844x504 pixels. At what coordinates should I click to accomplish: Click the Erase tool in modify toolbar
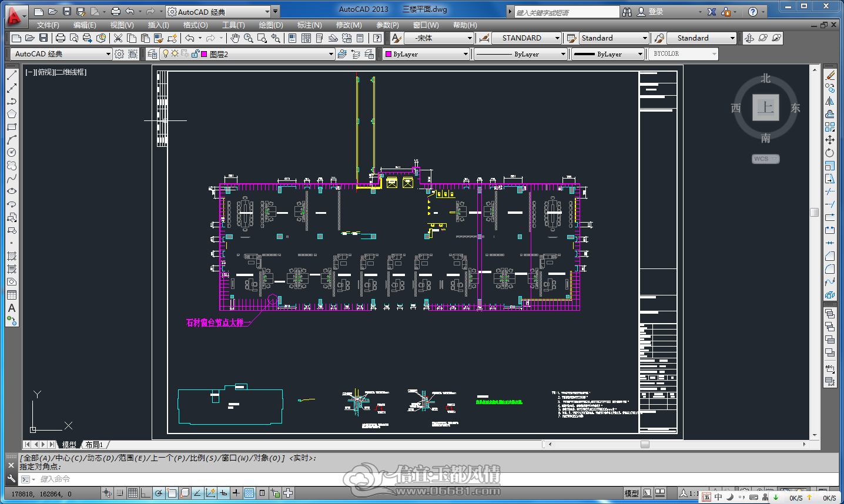click(x=830, y=75)
